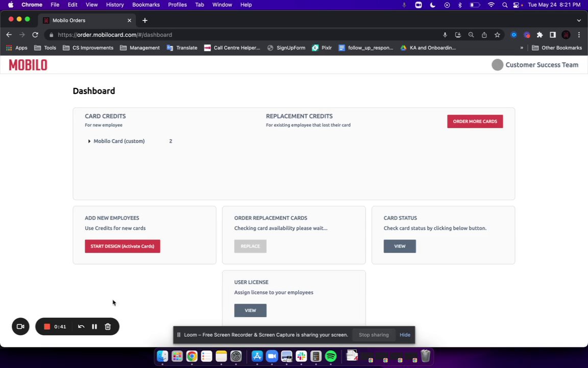Stop the Loom recording with red square
Image resolution: width=588 pixels, height=368 pixels.
(47, 327)
